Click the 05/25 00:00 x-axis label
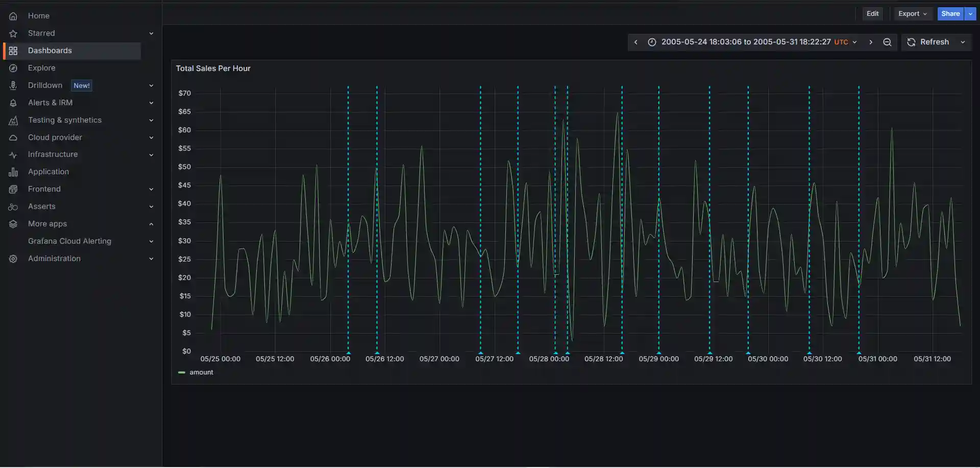The height and width of the screenshot is (468, 980). [220, 359]
